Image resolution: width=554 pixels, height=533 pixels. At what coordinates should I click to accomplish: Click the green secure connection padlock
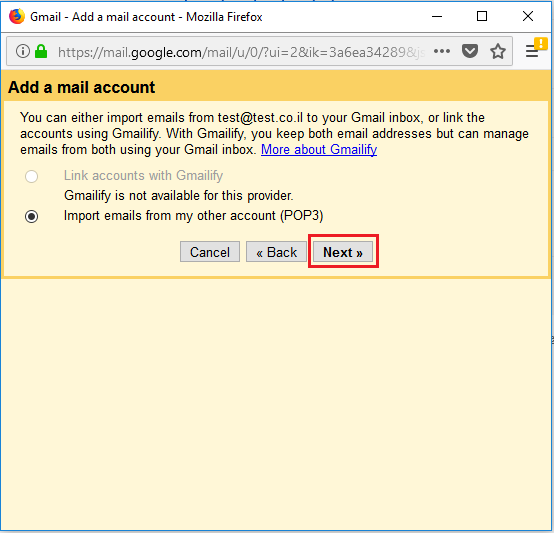click(41, 52)
